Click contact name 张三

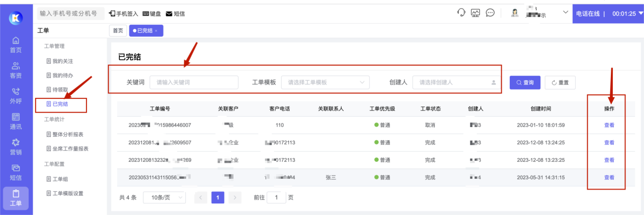pos(331,178)
